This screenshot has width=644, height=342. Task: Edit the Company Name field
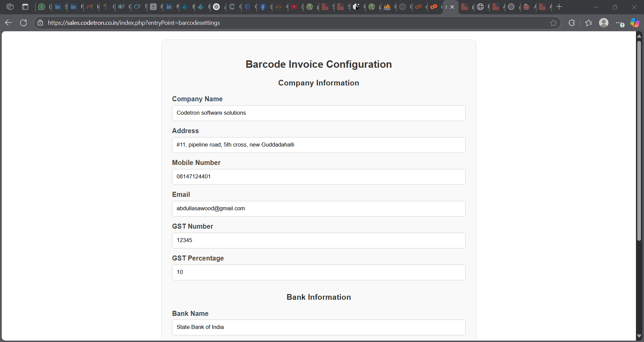tap(319, 113)
